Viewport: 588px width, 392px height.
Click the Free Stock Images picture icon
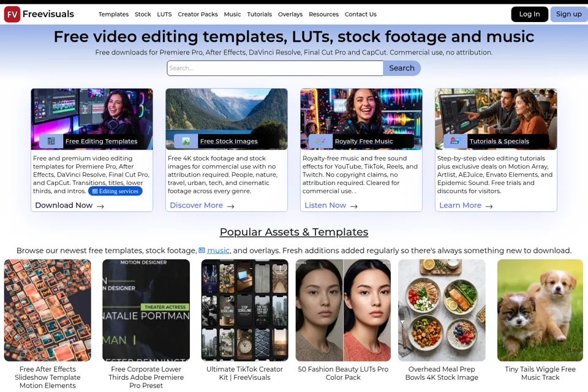coord(186,141)
